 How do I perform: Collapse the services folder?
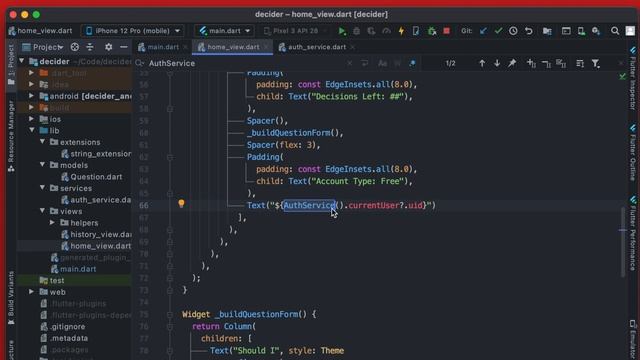tap(42, 188)
